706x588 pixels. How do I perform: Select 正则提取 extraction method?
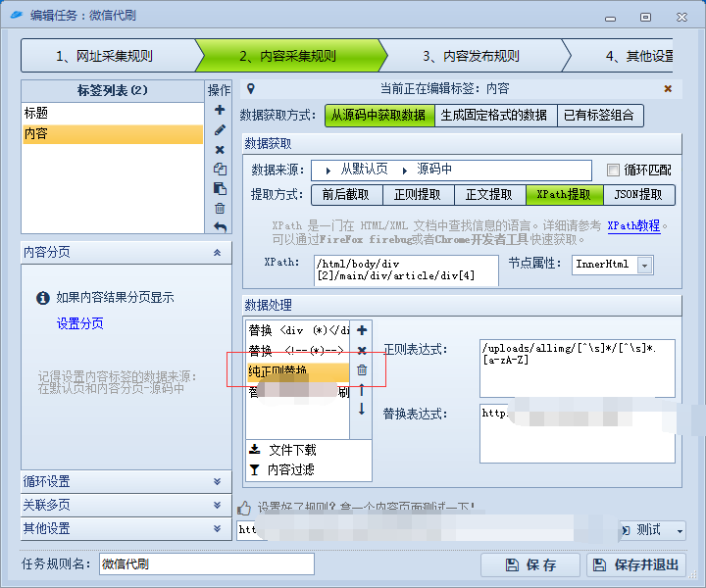418,194
